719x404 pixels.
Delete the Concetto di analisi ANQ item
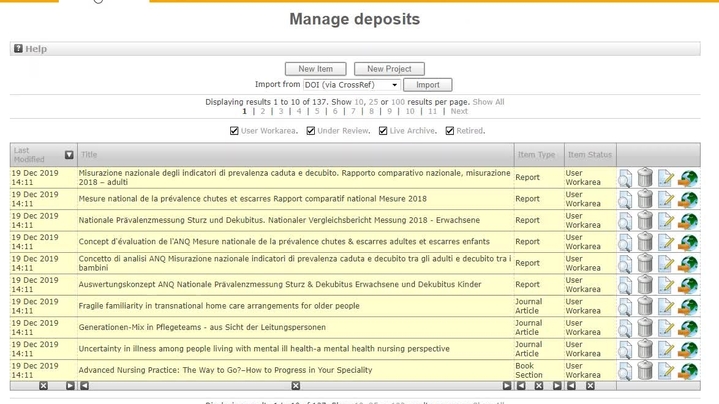pos(645,264)
